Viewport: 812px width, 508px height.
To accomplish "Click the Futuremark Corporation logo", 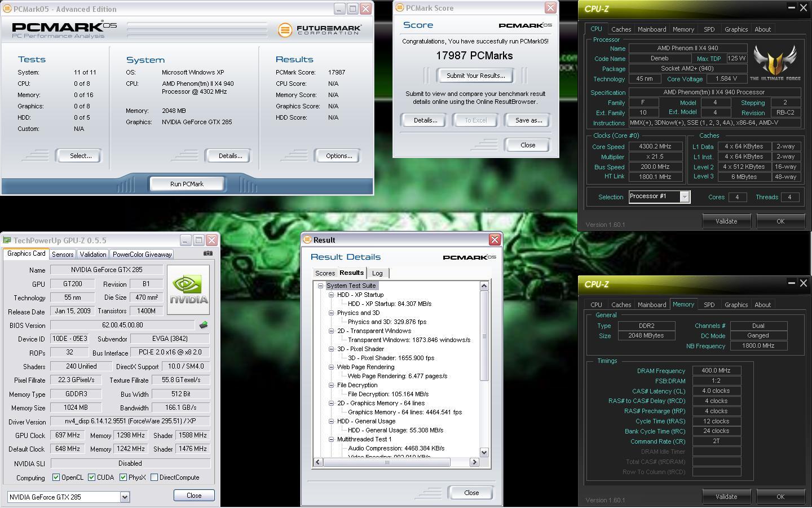I will pos(320,29).
